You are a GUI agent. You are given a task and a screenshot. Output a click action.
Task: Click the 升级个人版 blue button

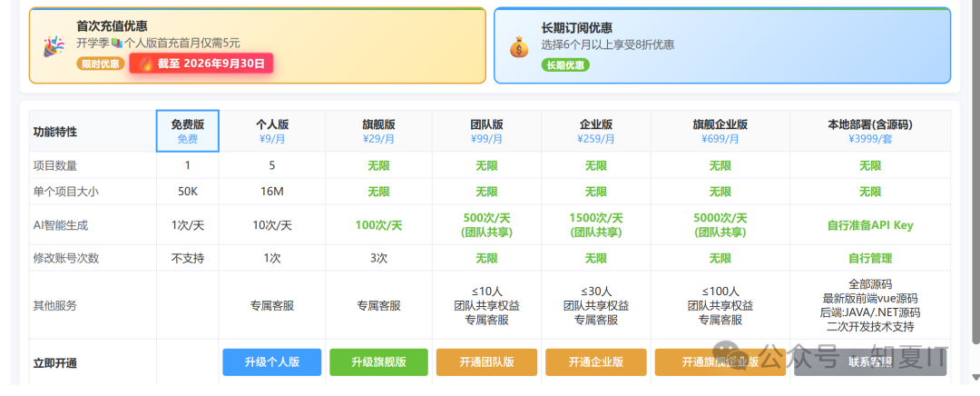pyautogui.click(x=272, y=362)
